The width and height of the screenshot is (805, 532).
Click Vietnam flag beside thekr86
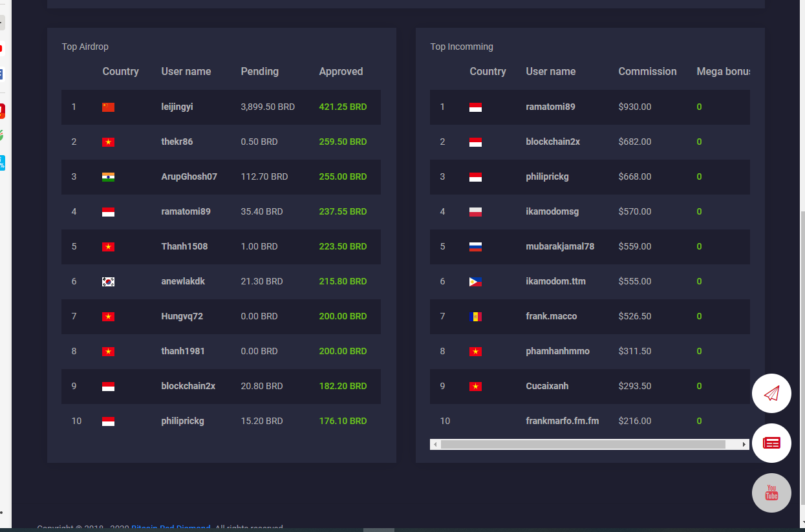pos(108,142)
